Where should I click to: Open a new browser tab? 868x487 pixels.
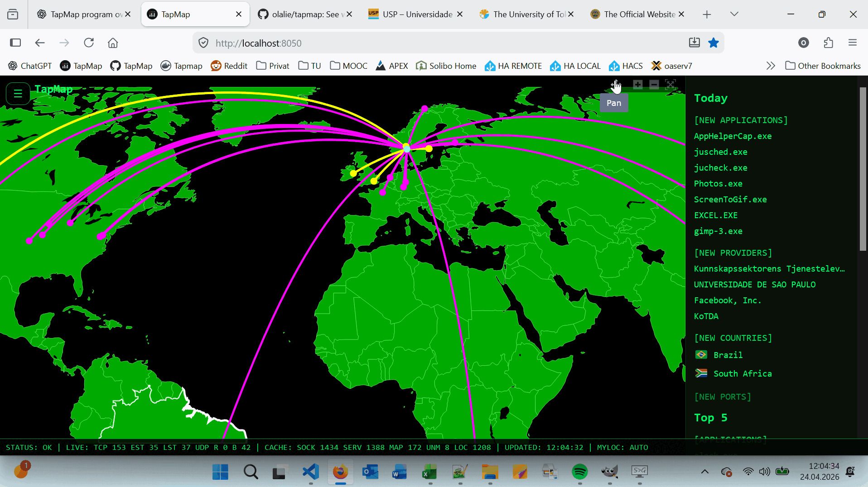tap(707, 14)
